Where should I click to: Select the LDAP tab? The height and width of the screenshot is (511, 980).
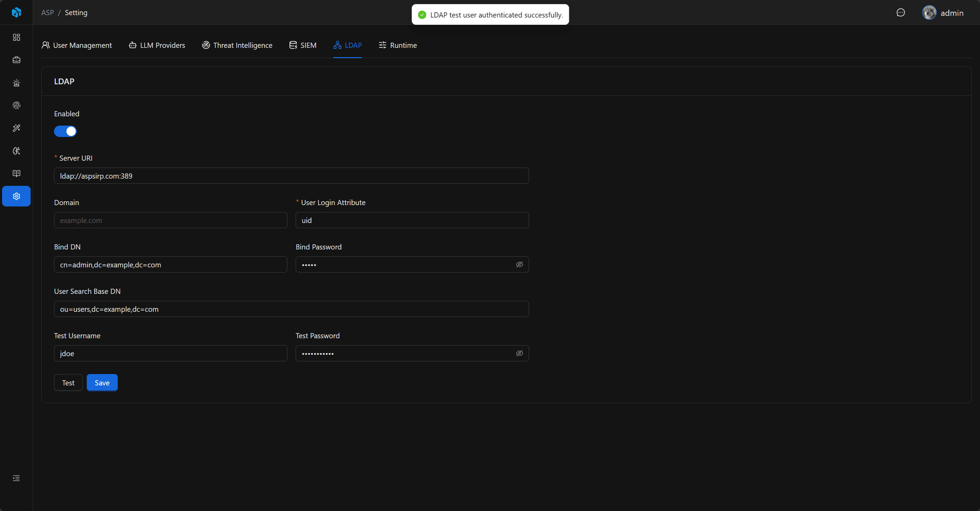coord(347,45)
